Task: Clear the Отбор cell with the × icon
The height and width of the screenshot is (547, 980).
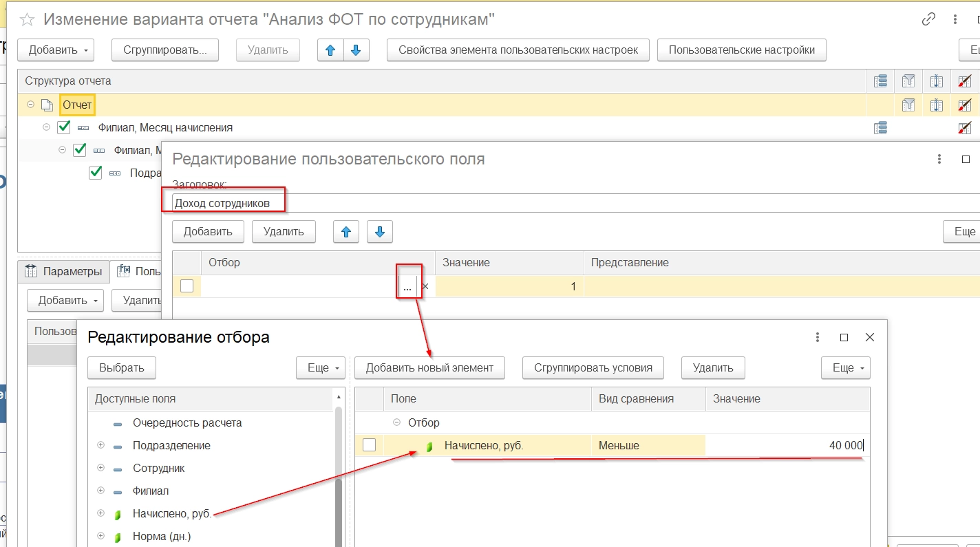Action: [425, 287]
